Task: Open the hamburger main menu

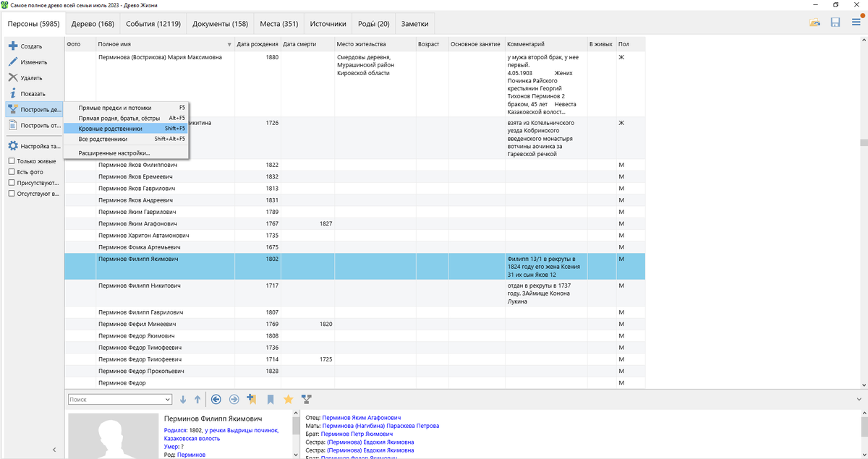Action: point(856,23)
